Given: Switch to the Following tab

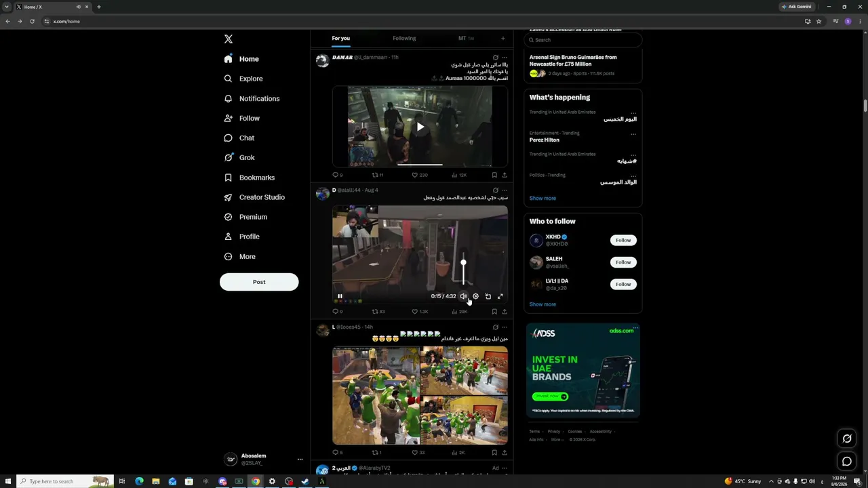Looking at the screenshot, I should click(404, 39).
